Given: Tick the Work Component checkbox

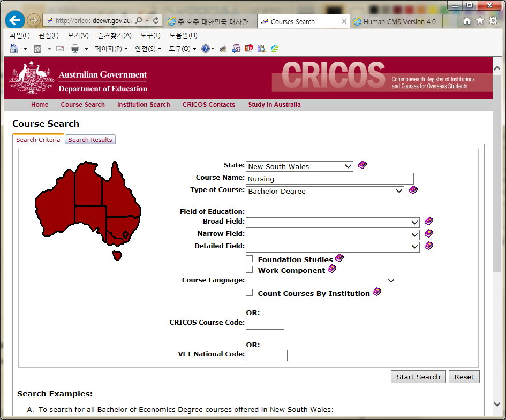Looking at the screenshot, I should [250, 270].
